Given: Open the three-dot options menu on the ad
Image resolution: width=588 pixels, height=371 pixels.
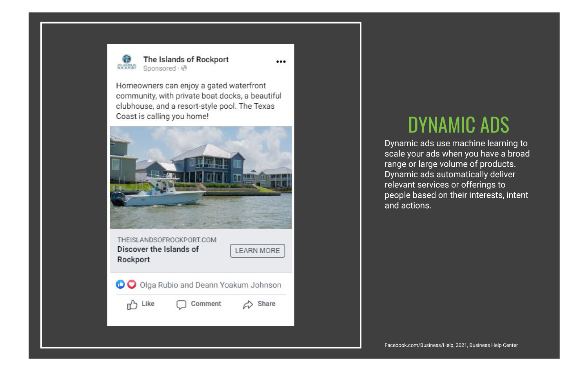Looking at the screenshot, I should 281,62.
